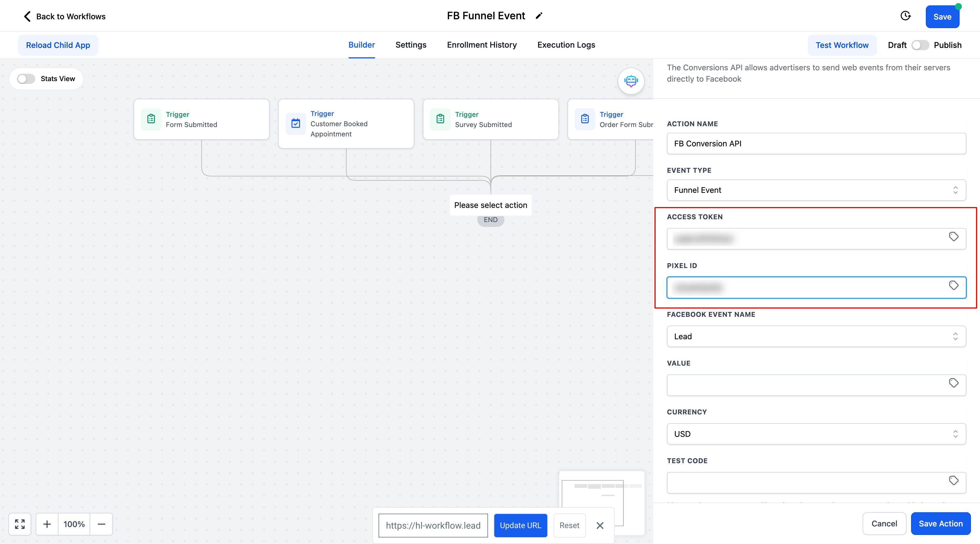980x544 pixels.
Task: Open the Enrollment History tab
Action: coord(481,45)
